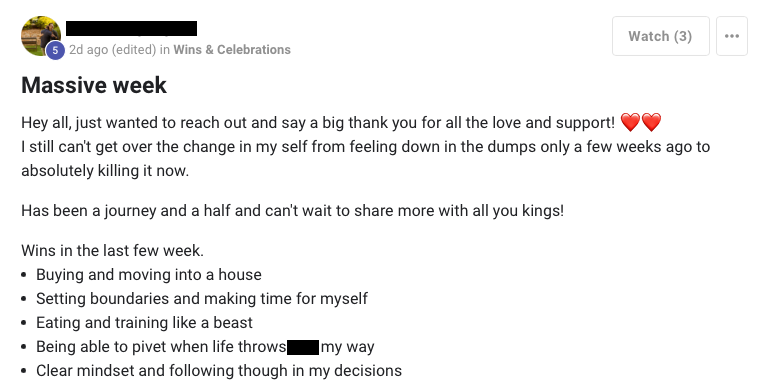This screenshot has height=389, width=771.
Task: Click the 'Wins in the last few week' line
Action: click(x=112, y=250)
